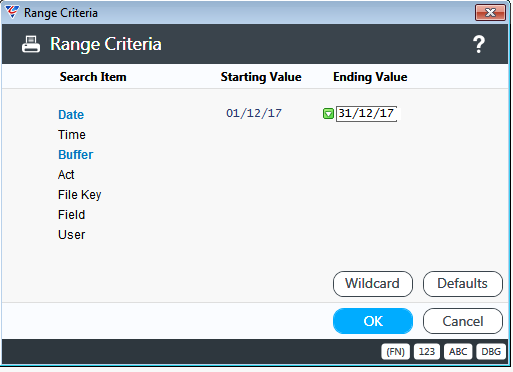Screen dimensions: 513x372
Task: Open the green date picker dropdown
Action: pyautogui.click(x=328, y=114)
